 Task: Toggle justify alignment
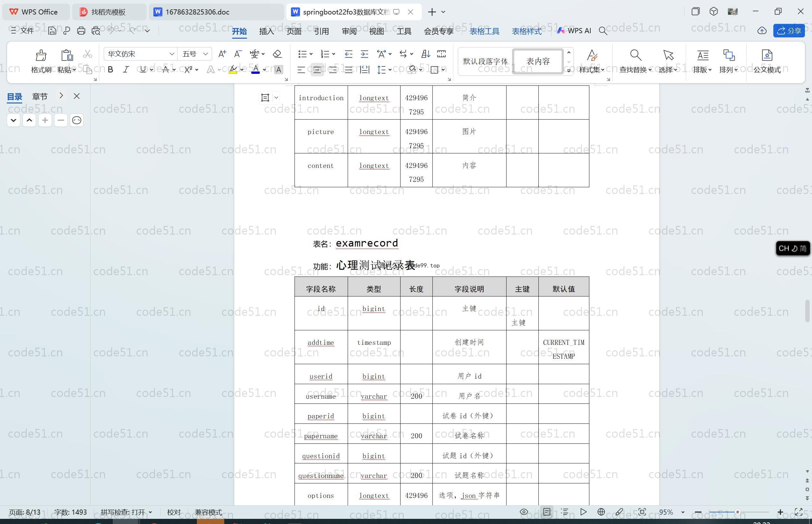pyautogui.click(x=348, y=70)
